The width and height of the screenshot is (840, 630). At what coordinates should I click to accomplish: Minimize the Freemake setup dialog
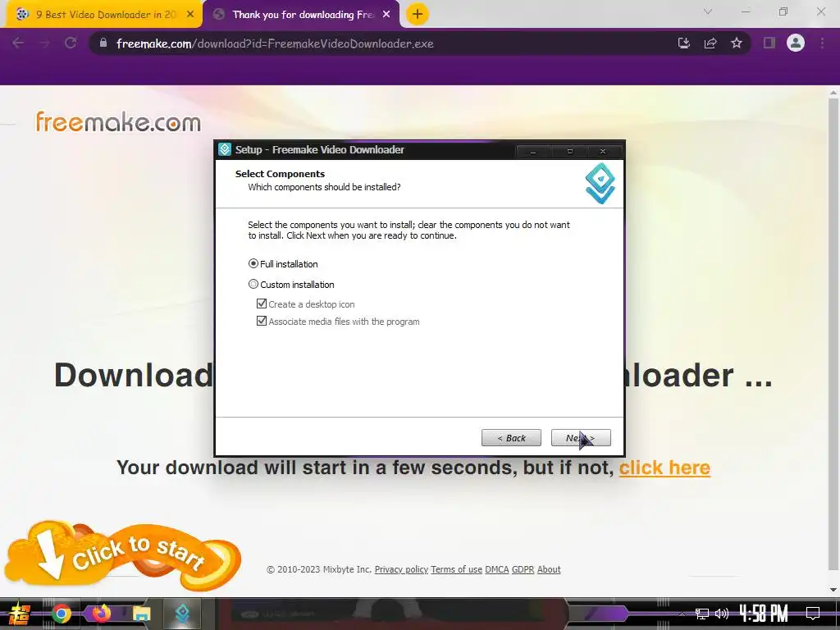click(x=533, y=151)
